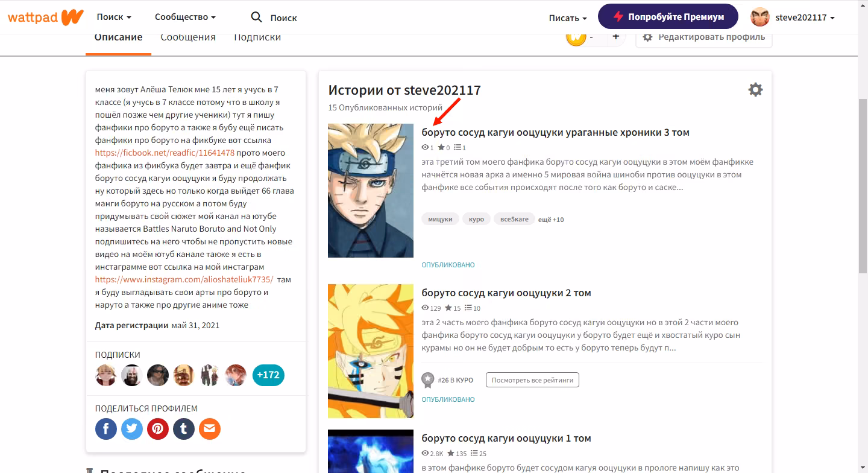The height and width of the screenshot is (473, 868).
Task: Open story борута сосуд кагуи 1 том
Action: [x=506, y=438]
